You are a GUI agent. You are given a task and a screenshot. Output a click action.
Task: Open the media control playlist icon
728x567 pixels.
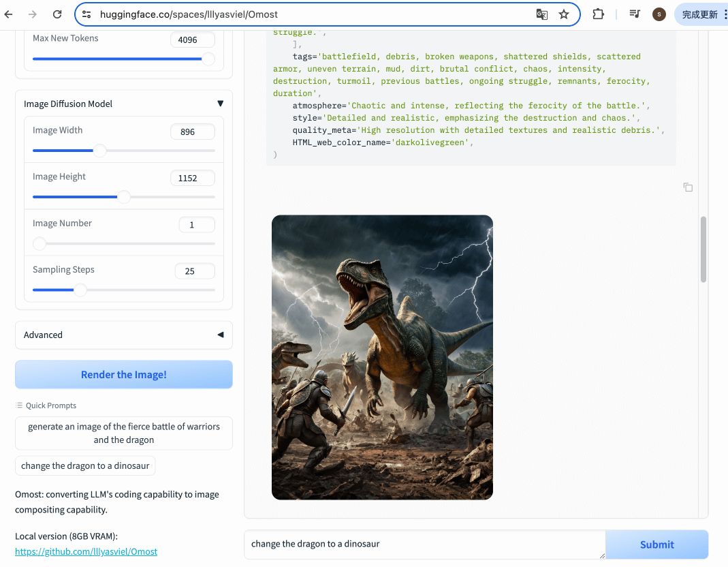635,14
